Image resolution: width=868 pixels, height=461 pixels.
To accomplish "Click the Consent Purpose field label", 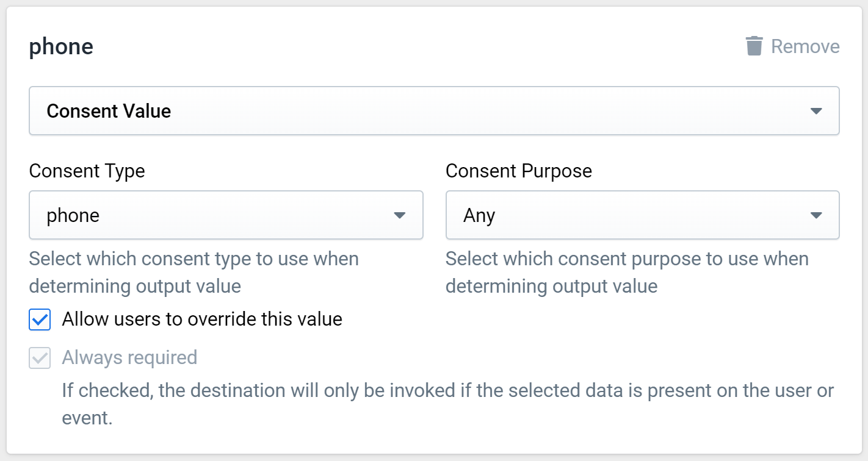I will pyautogui.click(x=519, y=171).
